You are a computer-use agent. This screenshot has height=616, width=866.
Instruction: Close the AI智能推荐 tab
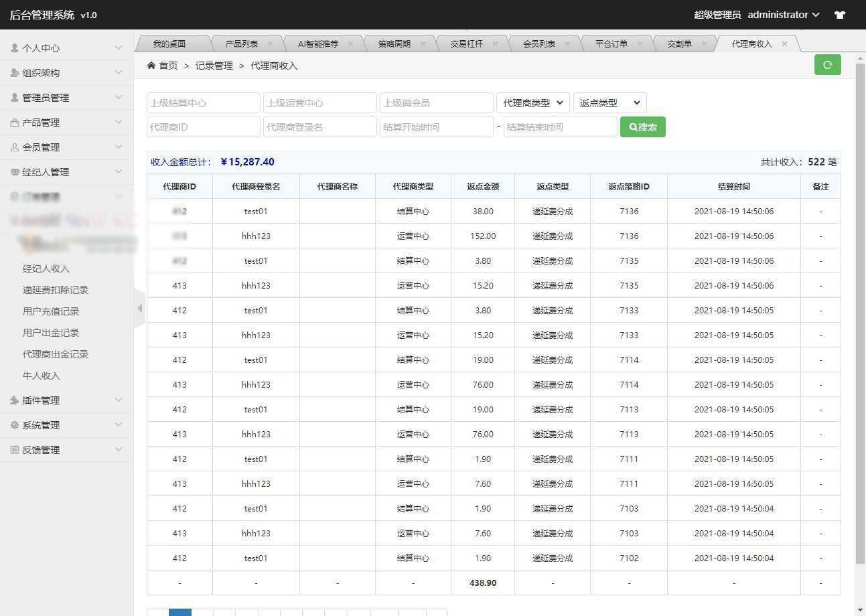coord(350,44)
